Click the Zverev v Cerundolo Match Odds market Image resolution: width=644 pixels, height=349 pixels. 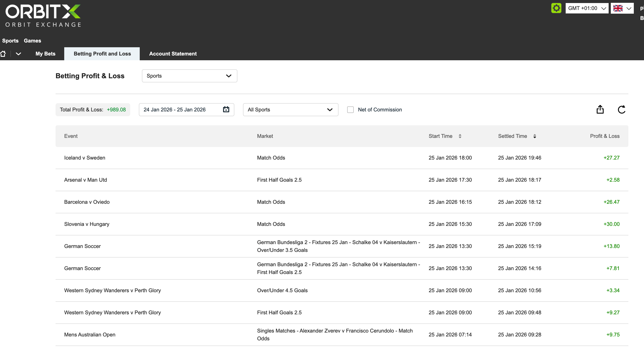click(x=335, y=335)
